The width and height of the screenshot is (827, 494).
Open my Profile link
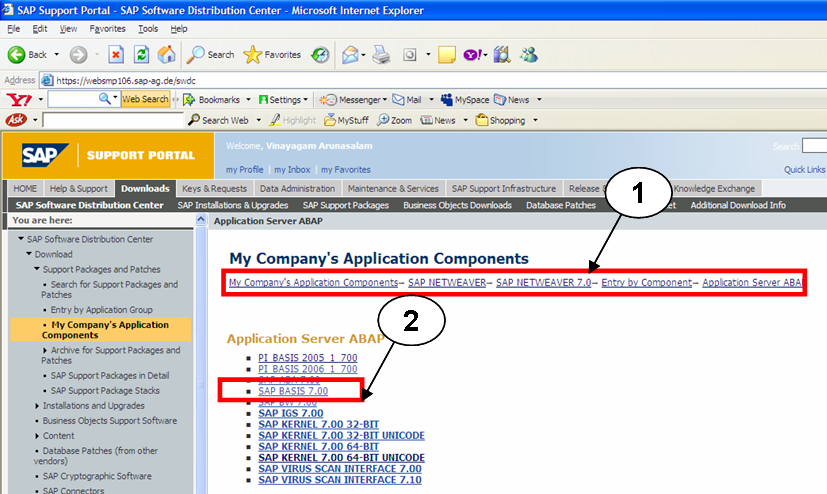click(x=244, y=170)
